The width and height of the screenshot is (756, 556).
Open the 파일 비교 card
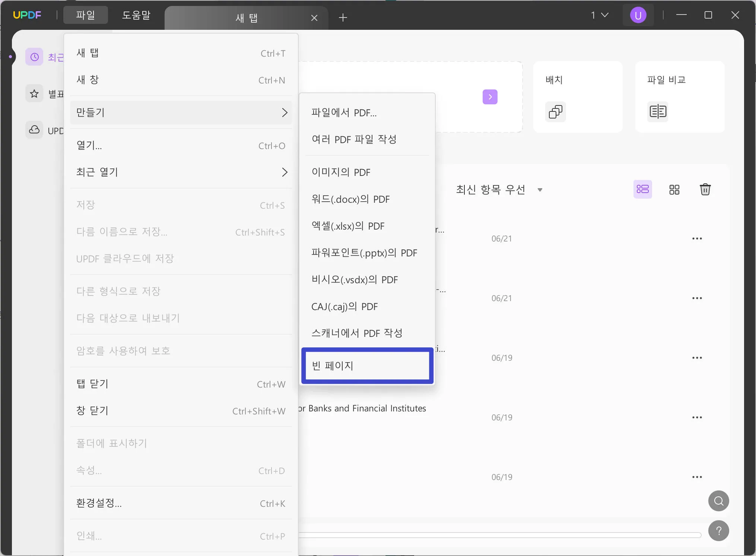680,97
